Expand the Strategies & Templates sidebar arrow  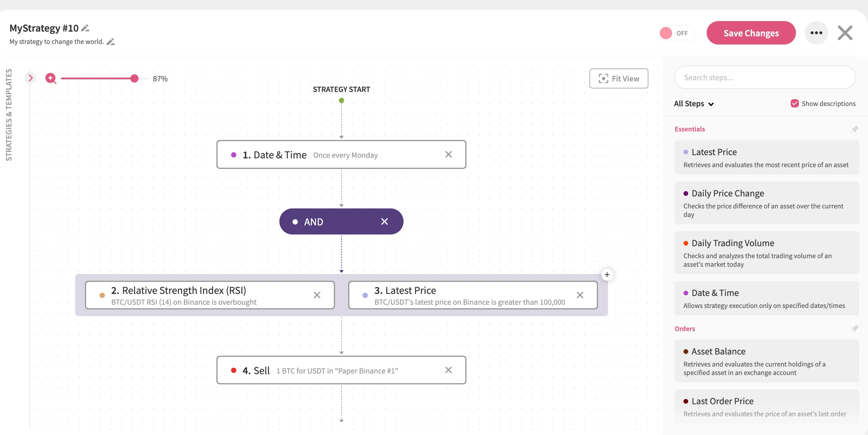pyautogui.click(x=30, y=78)
